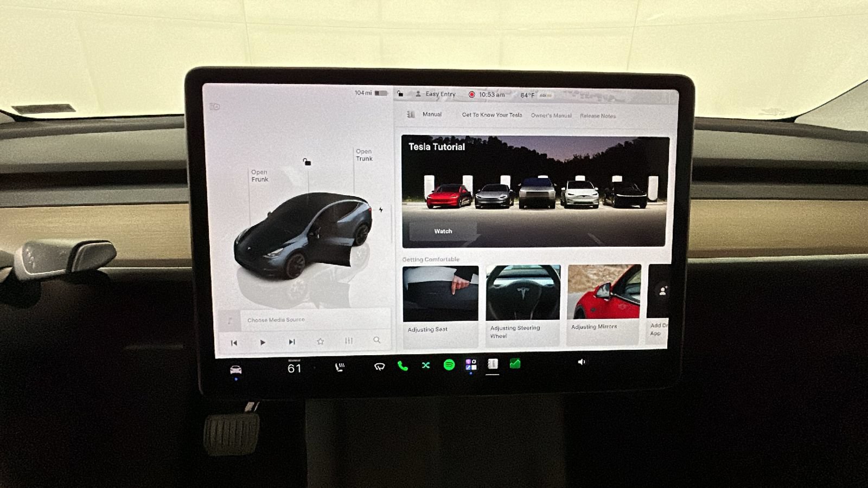Tap the speaker volume icon

coord(581,362)
